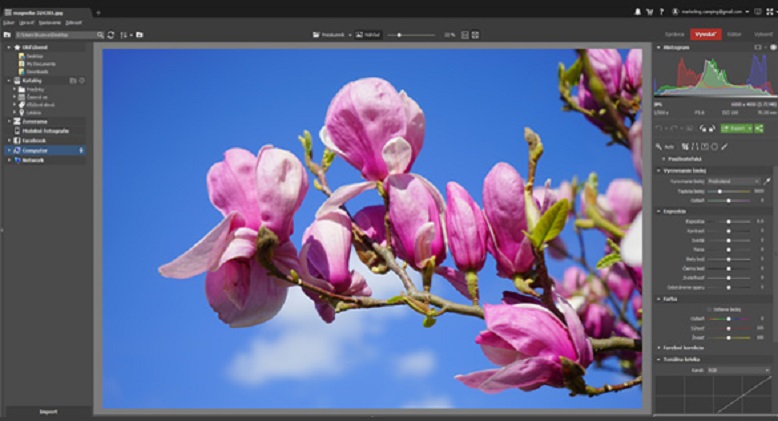The image size is (778, 421).
Task: Open the Vyváženie bielej preset dropdown
Action: pos(733,181)
